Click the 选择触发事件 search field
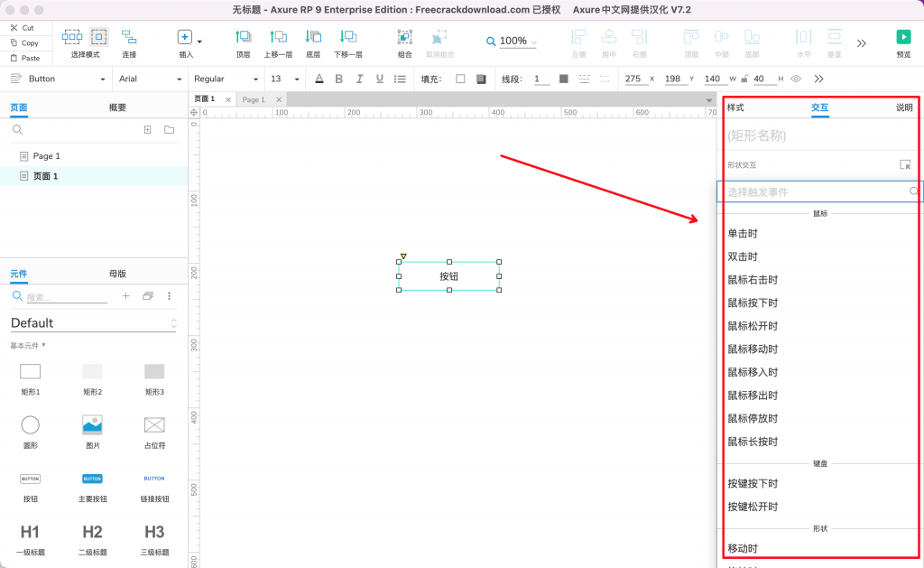The height and width of the screenshot is (568, 924). tap(812, 191)
